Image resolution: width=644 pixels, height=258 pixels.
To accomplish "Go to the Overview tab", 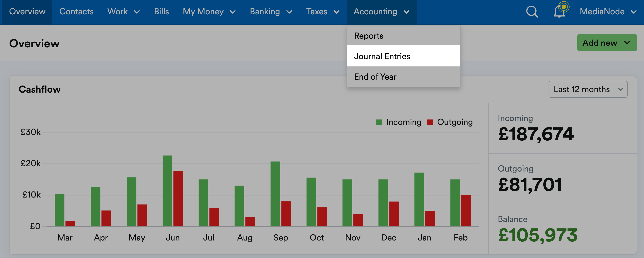I will pos(27,11).
